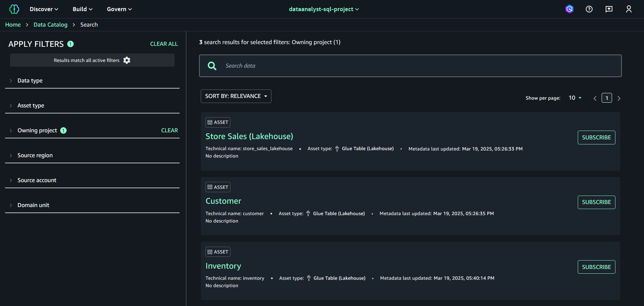Click the search magnifier icon
The height and width of the screenshot is (306, 644).
(x=212, y=66)
